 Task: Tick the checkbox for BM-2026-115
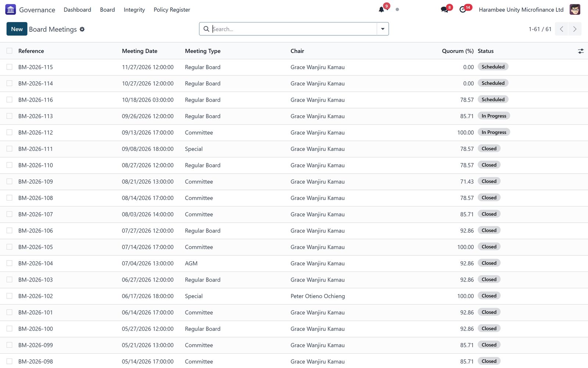(10, 67)
